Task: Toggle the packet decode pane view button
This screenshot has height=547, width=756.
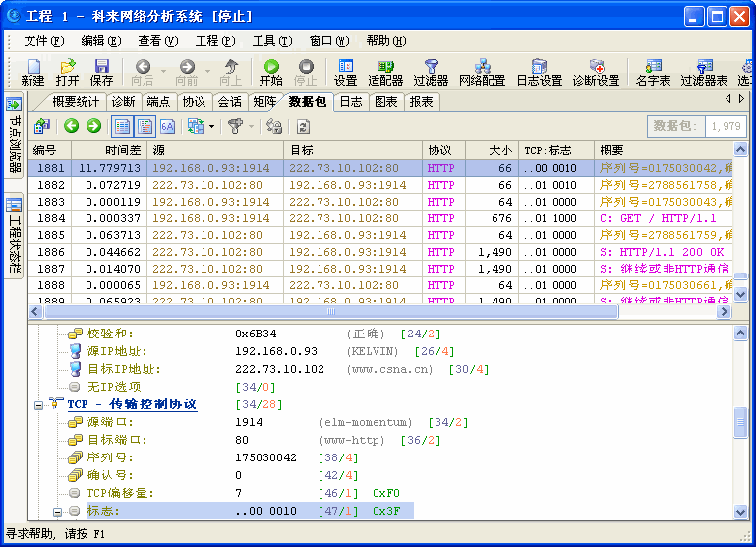Action: click(x=145, y=126)
